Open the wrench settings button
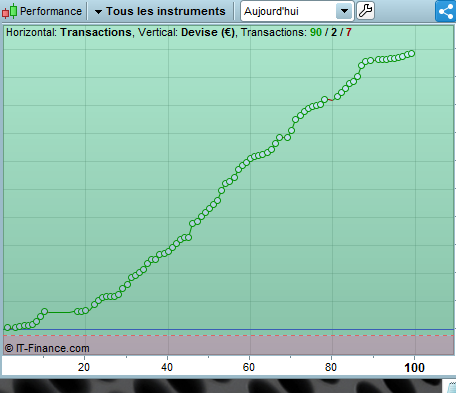 click(365, 11)
